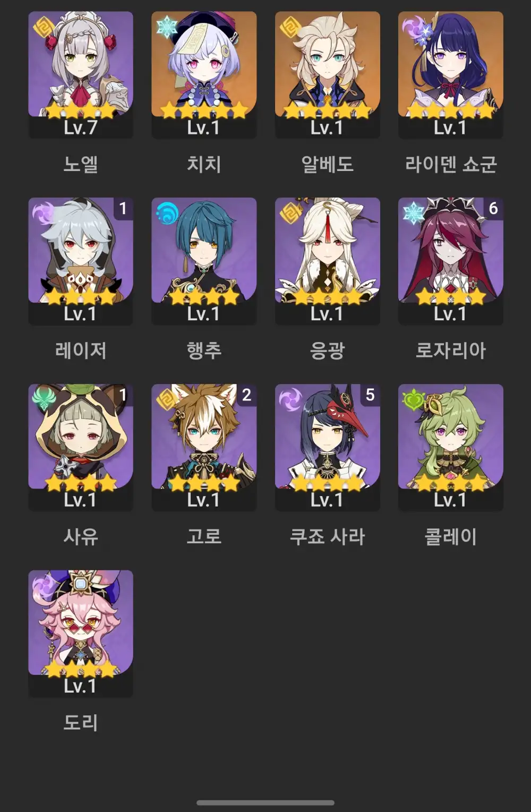
Task: Click the Dendro element icon on Collei
Action: tap(414, 399)
